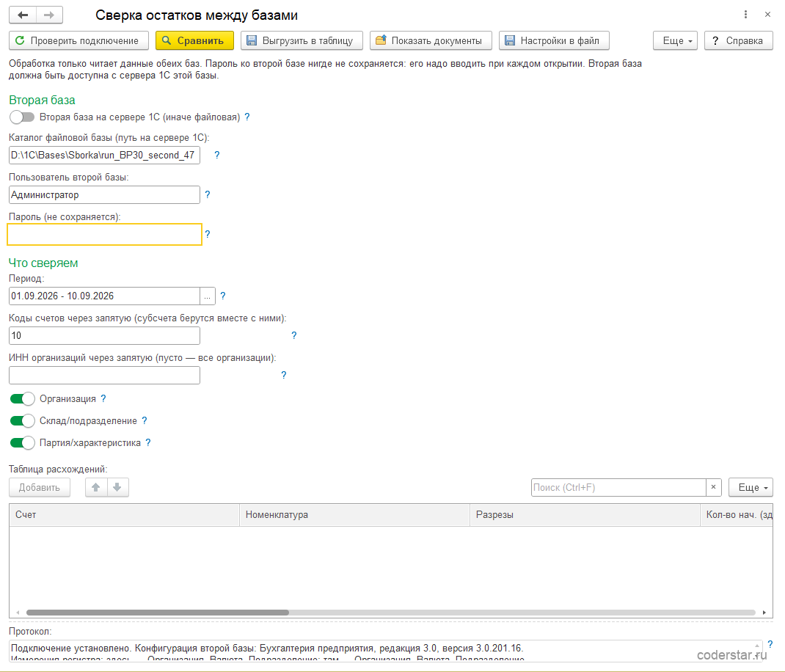Image resolution: width=785 pixels, height=672 pixels.
Task: Go forward with the right arrow button
Action: pyautogui.click(x=49, y=15)
